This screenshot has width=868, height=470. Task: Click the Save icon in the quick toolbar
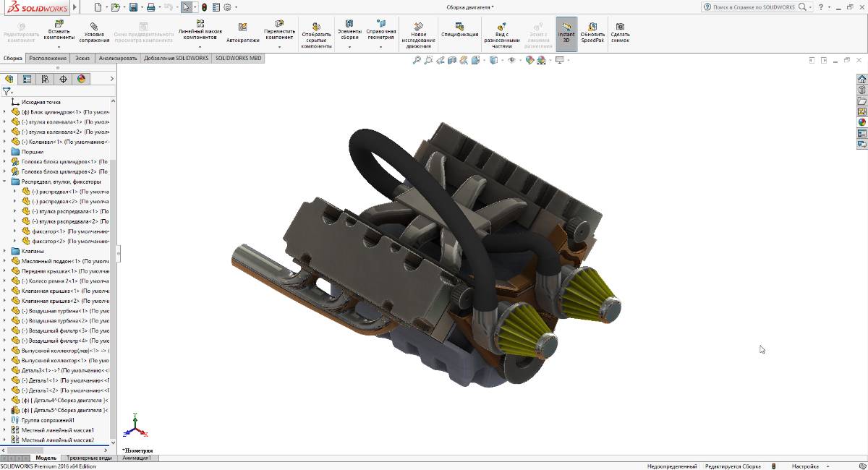pos(133,7)
